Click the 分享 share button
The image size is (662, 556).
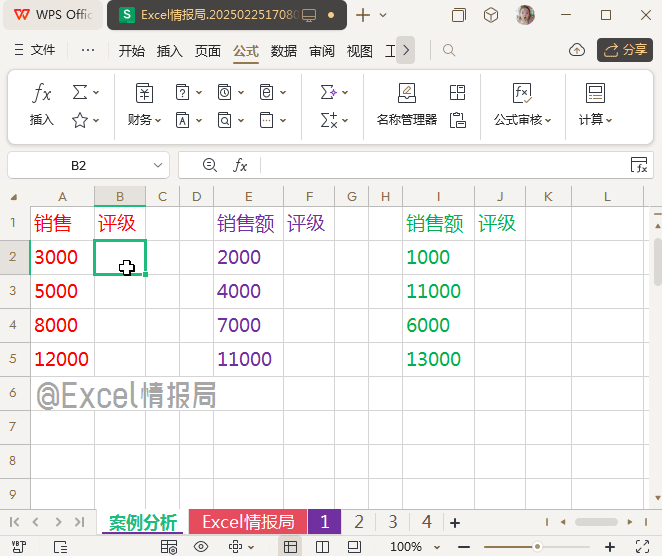click(625, 50)
